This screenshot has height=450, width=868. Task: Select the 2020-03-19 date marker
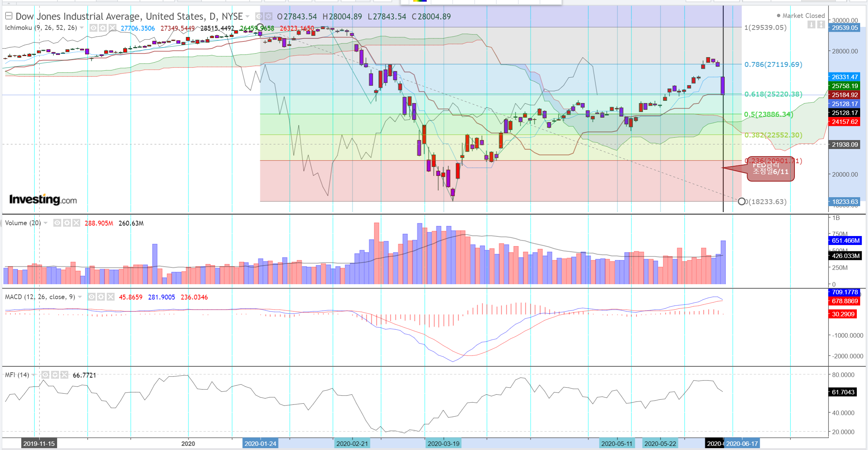pos(443,444)
